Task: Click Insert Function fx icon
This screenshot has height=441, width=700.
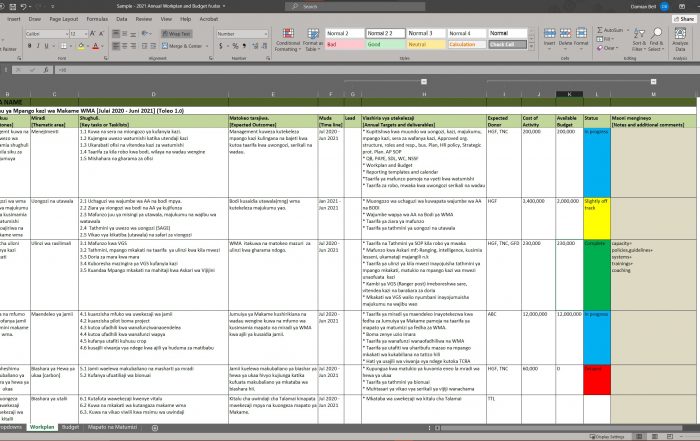Action: (x=46, y=70)
